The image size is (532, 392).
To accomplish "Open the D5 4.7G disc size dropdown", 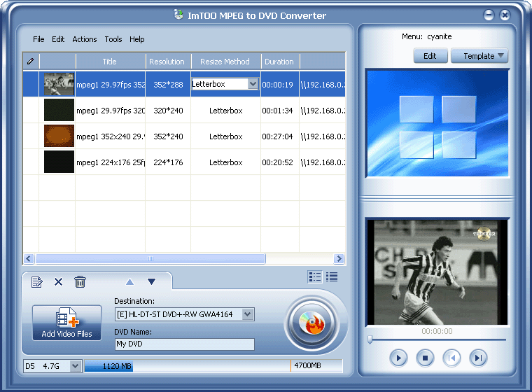I will pyautogui.click(x=75, y=365).
